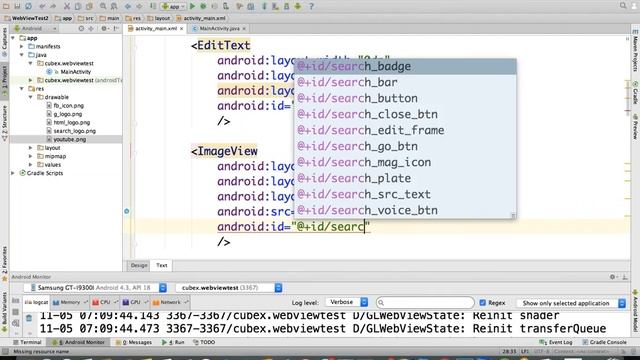Click the Make Project icon
Image resolution: width=640 pixels, height=360 pixels.
point(153,6)
